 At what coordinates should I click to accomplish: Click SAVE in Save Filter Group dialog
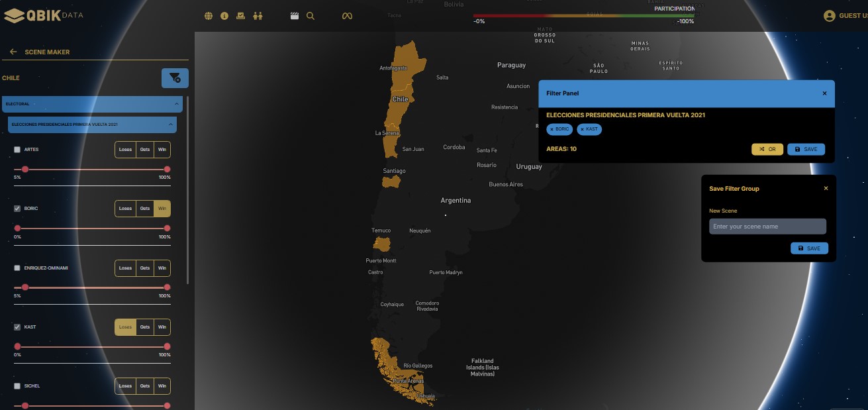(809, 248)
